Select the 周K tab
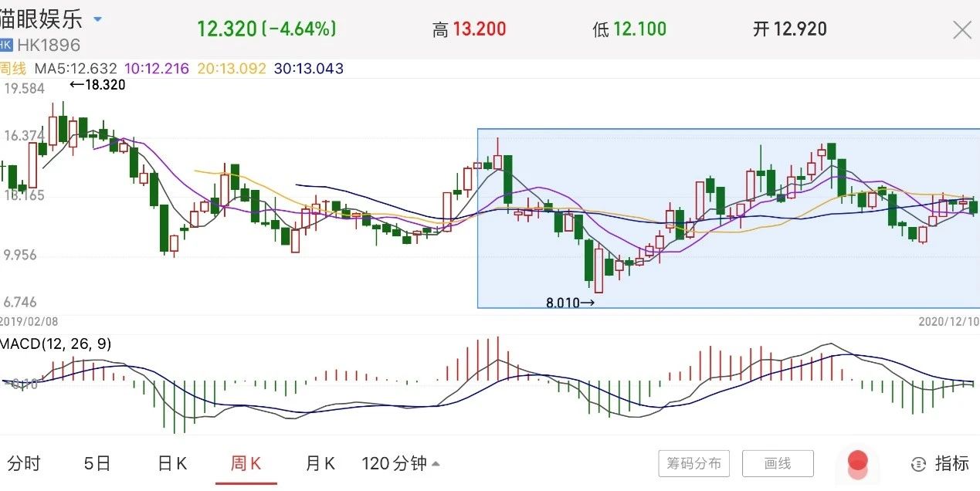980x491 pixels. (246, 463)
